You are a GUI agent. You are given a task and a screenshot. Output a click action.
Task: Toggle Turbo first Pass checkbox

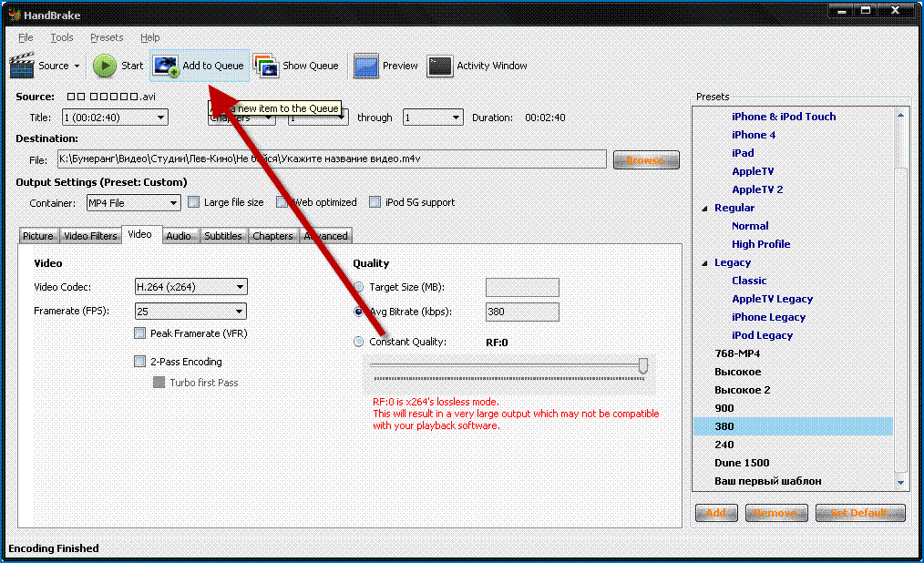[x=159, y=383]
